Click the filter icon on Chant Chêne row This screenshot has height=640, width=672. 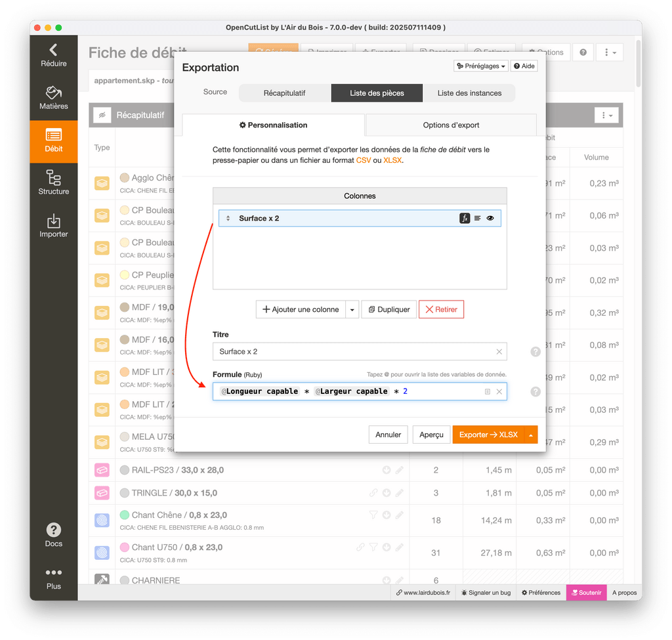point(373,515)
